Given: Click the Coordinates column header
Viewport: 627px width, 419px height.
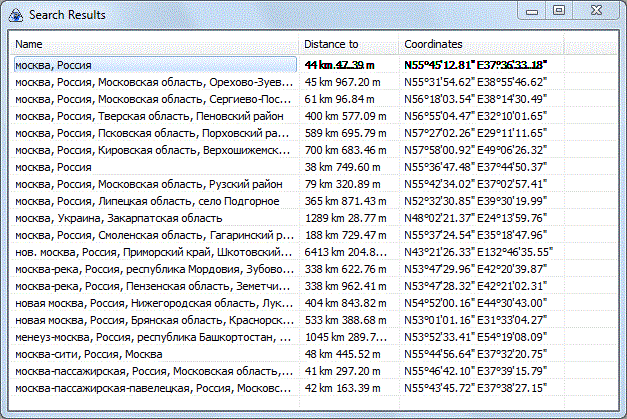Looking at the screenshot, I should [480, 45].
